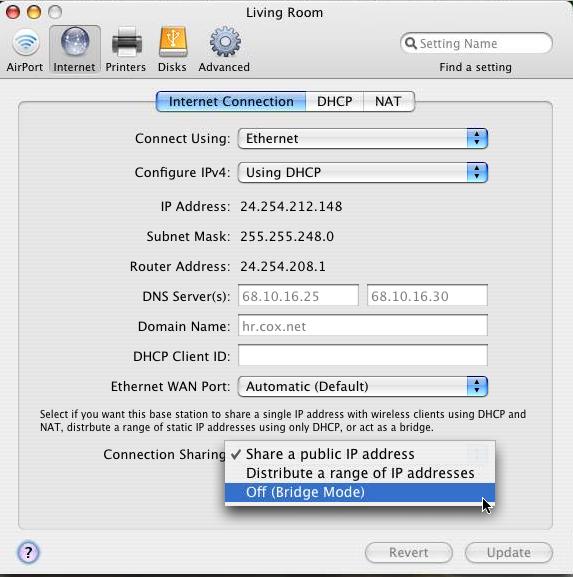The image size is (573, 577).
Task: Click the DHCP Client ID field
Action: click(x=363, y=355)
